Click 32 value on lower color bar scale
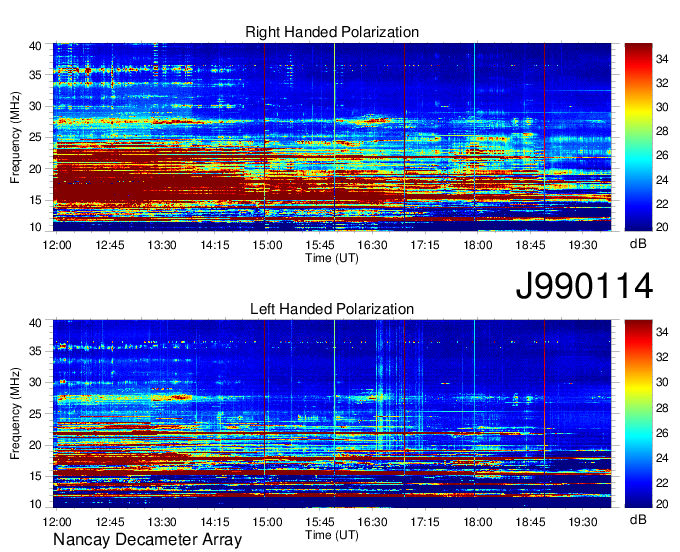This screenshot has width=680, height=552. coord(662,356)
